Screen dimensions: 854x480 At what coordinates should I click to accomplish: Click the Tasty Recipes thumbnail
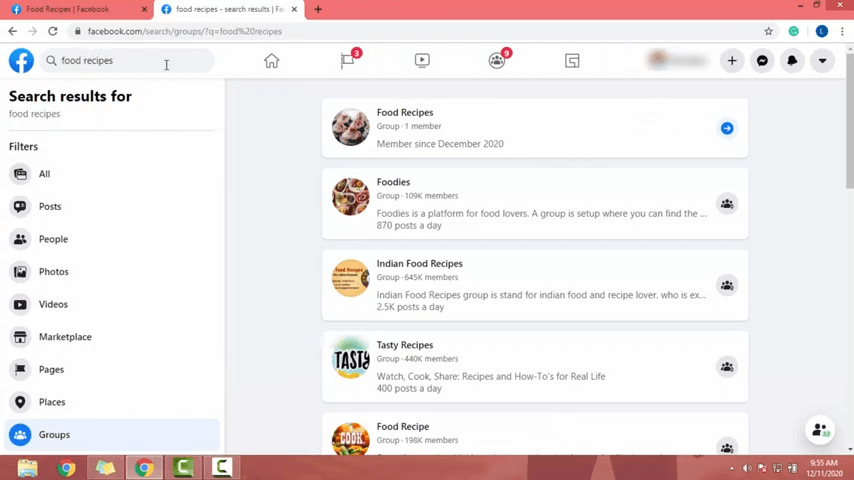351,359
